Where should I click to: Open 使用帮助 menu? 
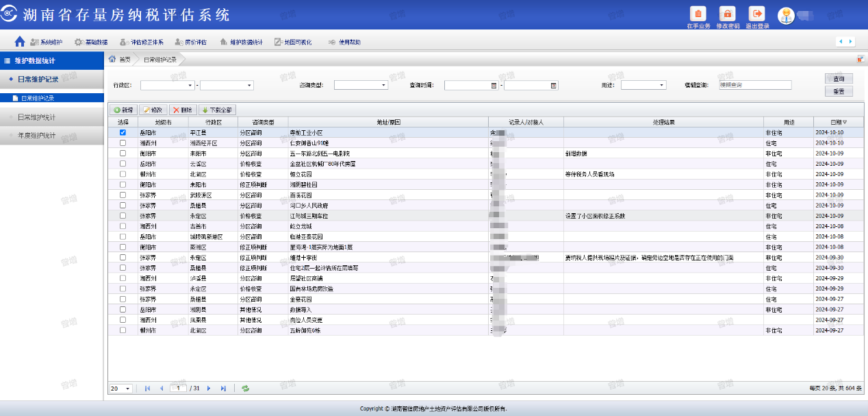click(x=344, y=42)
